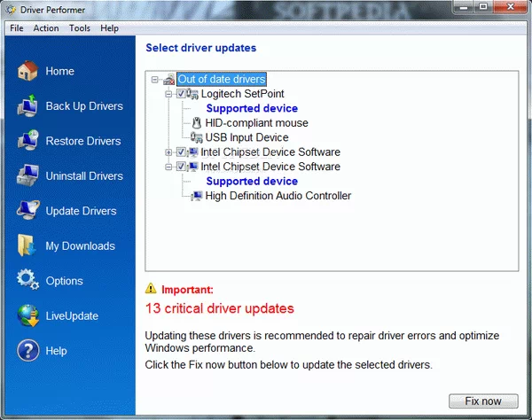
Task: Maximize the Driver Performer window
Action: [x=483, y=6]
